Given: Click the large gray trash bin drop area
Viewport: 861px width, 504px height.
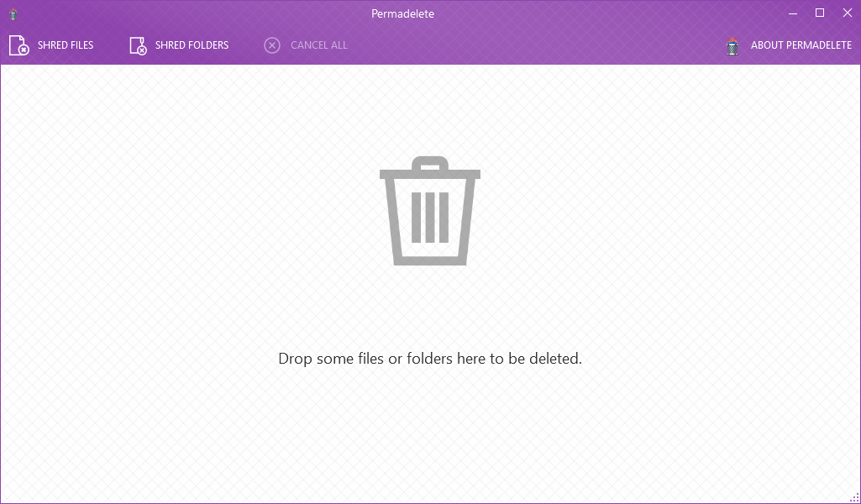Looking at the screenshot, I should pyautogui.click(x=430, y=211).
